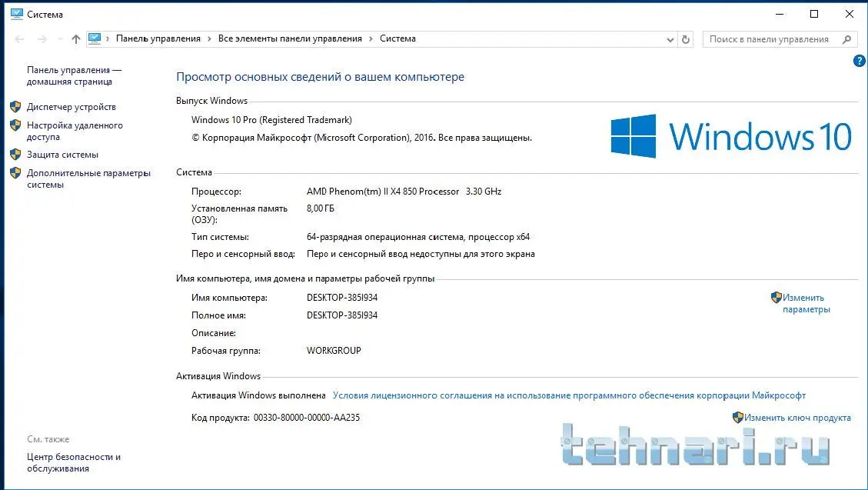Expand chevron after Все элементы панели управления

click(371, 38)
